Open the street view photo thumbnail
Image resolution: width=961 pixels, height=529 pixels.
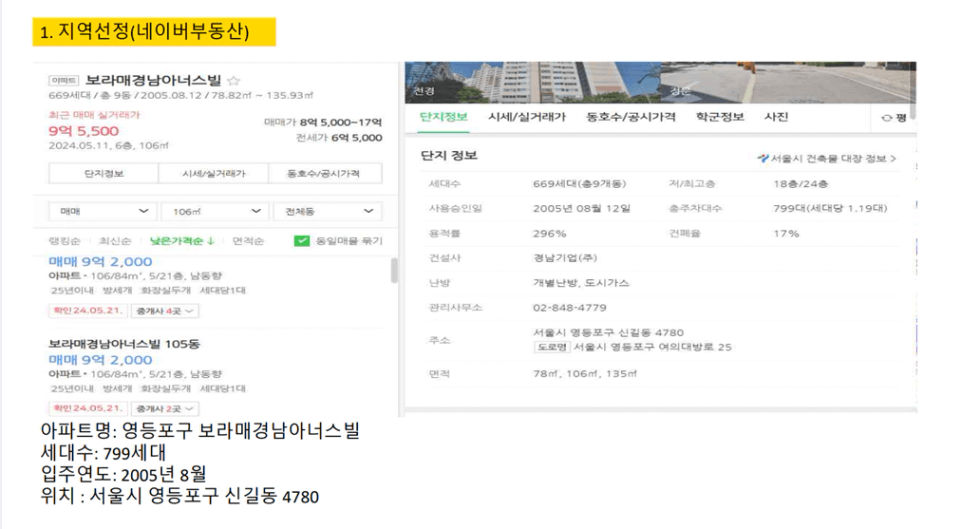pyautogui.click(x=788, y=82)
